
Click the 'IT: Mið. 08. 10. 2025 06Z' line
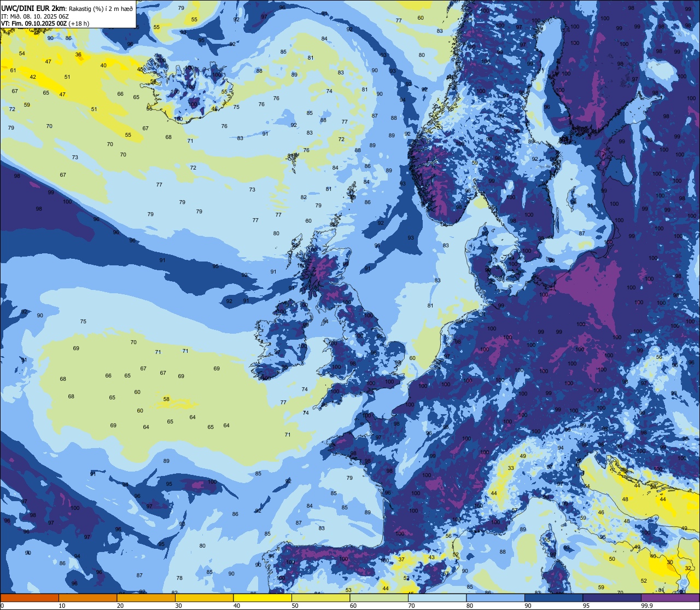coord(35,16)
